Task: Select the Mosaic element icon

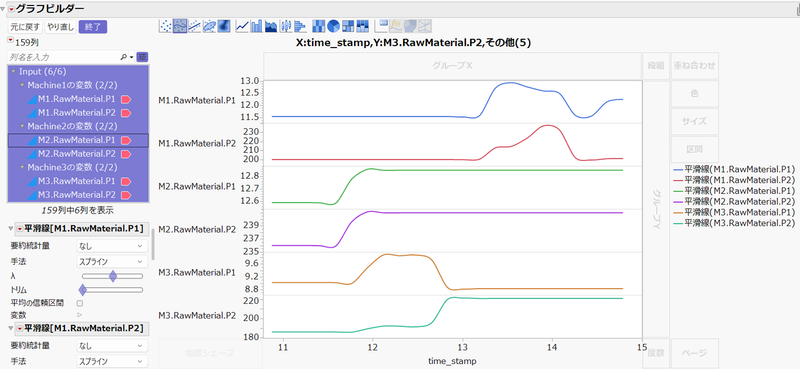Action: pyautogui.click(x=362, y=26)
